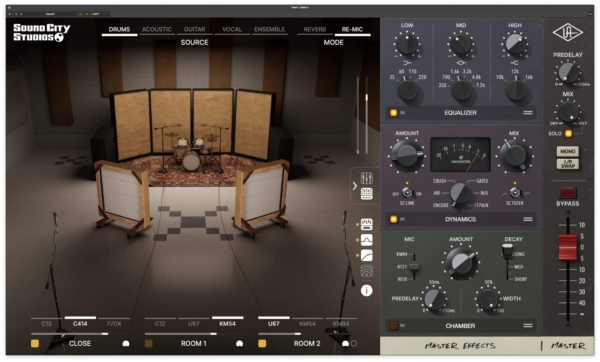Image resolution: width=600 pixels, height=362 pixels.
Task: Switch to RE-MIC mode tab
Action: (x=352, y=29)
